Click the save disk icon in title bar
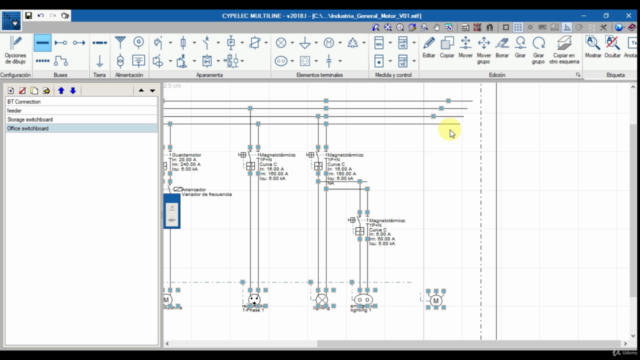The image size is (640, 360). [29, 16]
